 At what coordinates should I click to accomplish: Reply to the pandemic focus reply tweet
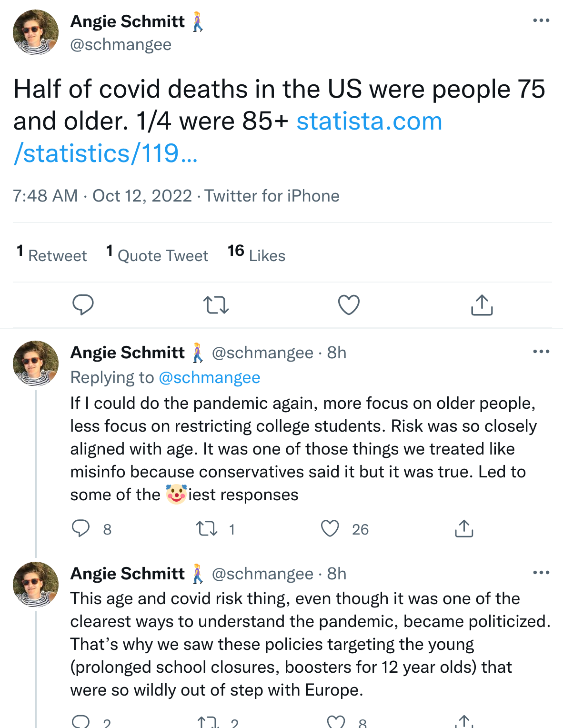click(x=81, y=528)
